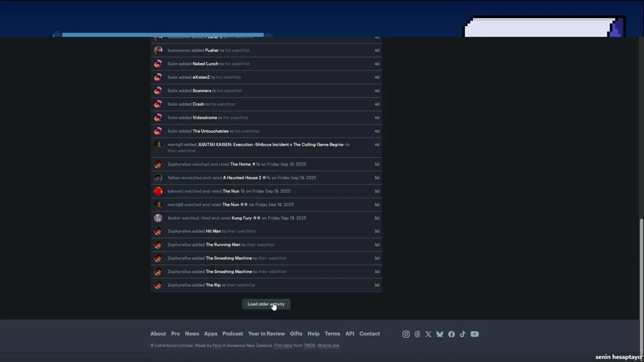The image size is (644, 362).
Task: Open the Contact footer link
Action: 369,334
